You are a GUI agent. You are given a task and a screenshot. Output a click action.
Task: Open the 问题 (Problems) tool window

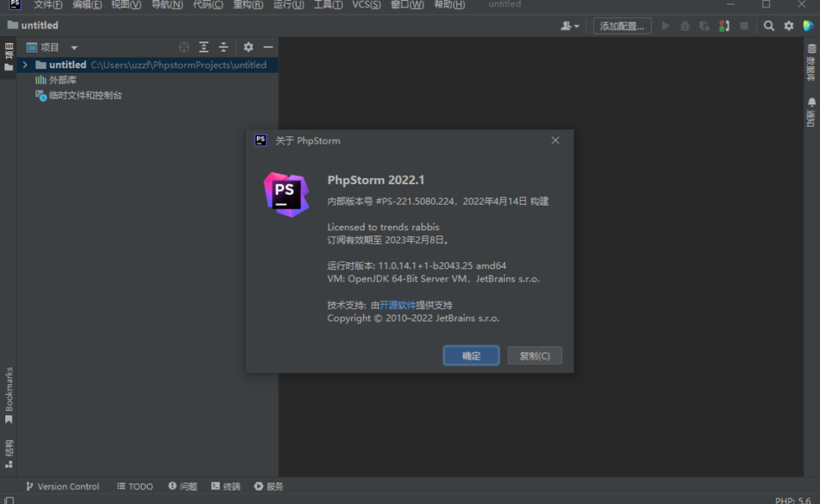pyautogui.click(x=182, y=486)
